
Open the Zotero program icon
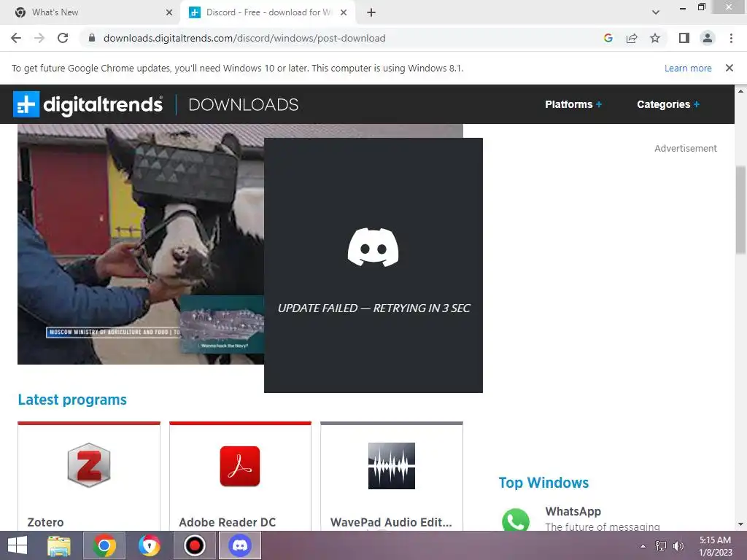point(89,465)
